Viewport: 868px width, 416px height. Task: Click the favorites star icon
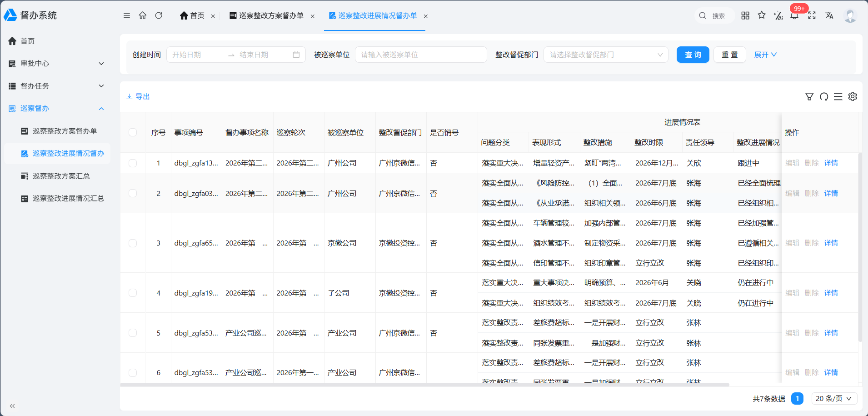pyautogui.click(x=762, y=15)
